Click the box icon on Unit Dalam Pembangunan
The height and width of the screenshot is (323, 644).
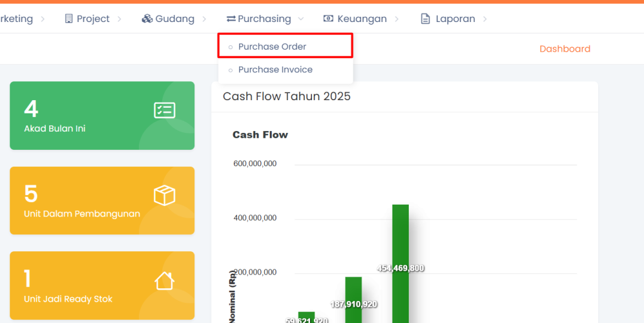[165, 196]
